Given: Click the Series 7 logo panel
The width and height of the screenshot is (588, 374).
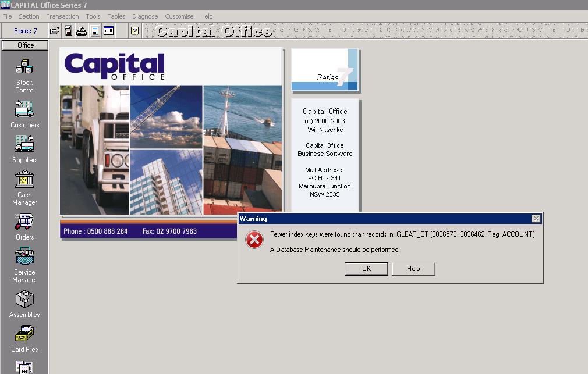Looking at the screenshot, I should [x=325, y=70].
